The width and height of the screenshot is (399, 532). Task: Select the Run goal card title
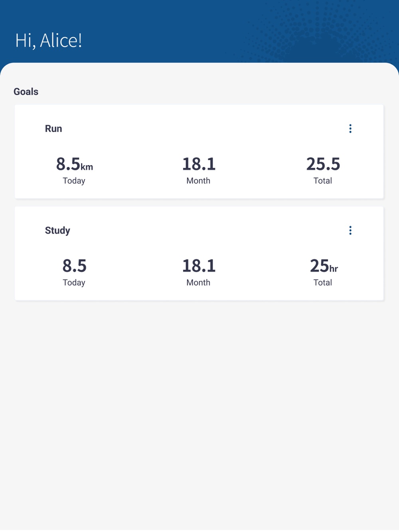53,128
